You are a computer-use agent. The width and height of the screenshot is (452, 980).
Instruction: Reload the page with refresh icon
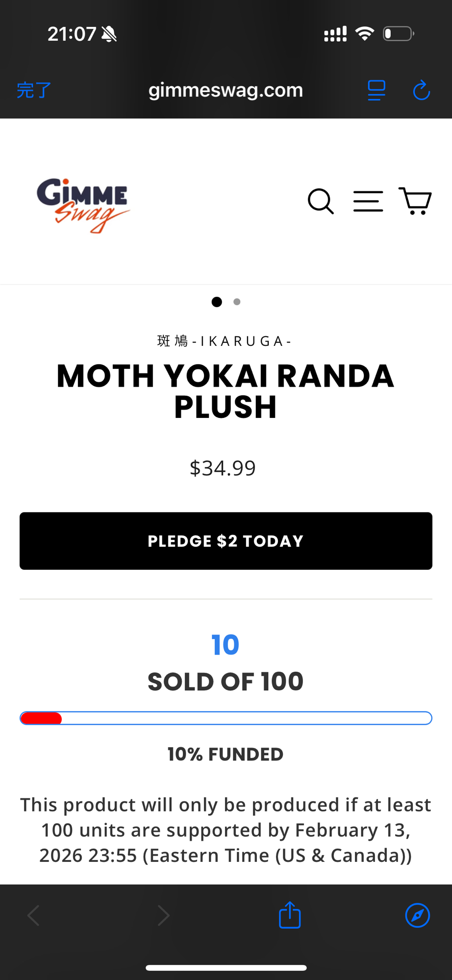[x=421, y=91]
